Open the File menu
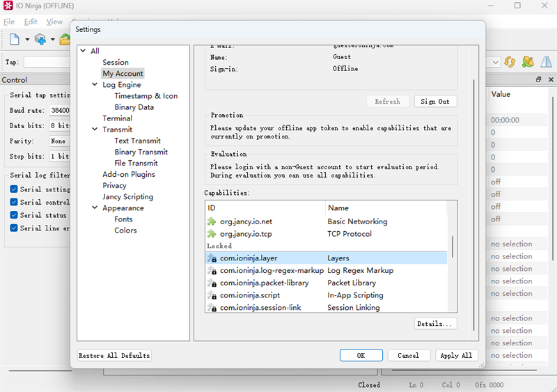Viewport: 557px width, 392px height. tap(9, 22)
